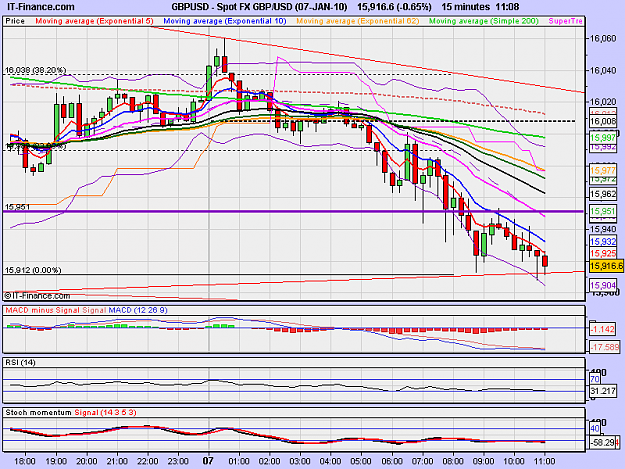Click the 15,940 price axis label
This screenshot has width=625, height=469.
(603, 229)
